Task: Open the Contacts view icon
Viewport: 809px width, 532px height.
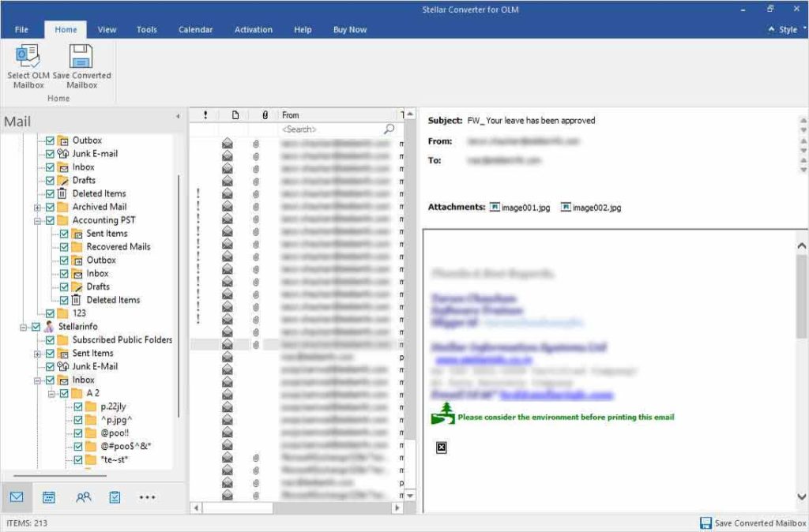Action: (x=83, y=497)
